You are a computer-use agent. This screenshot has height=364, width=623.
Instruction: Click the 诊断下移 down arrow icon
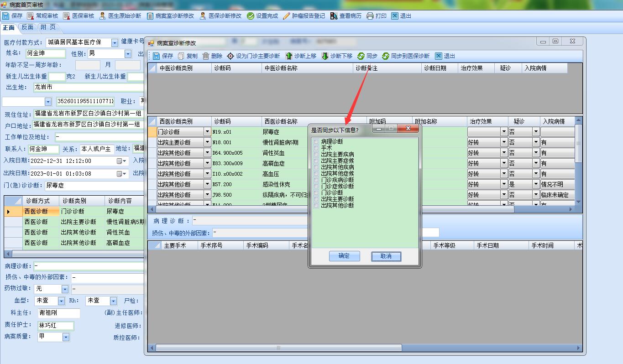click(325, 56)
